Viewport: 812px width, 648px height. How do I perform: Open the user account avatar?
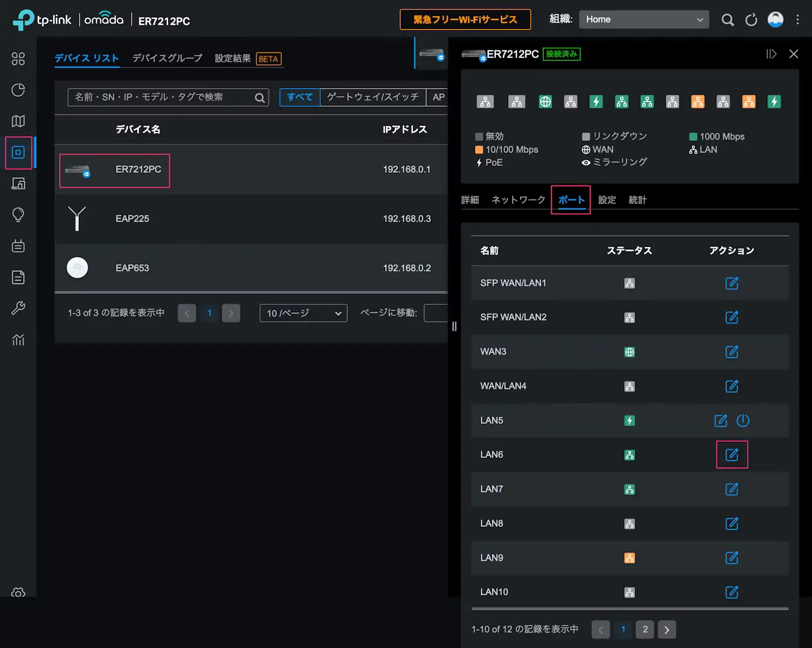pyautogui.click(x=775, y=19)
